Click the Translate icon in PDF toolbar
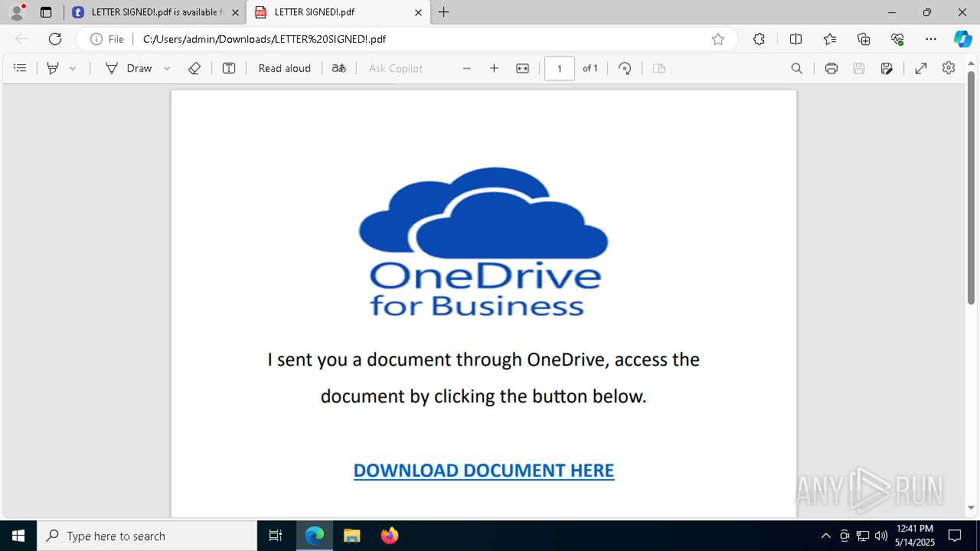Screen dimensions: 980x551 339,68
